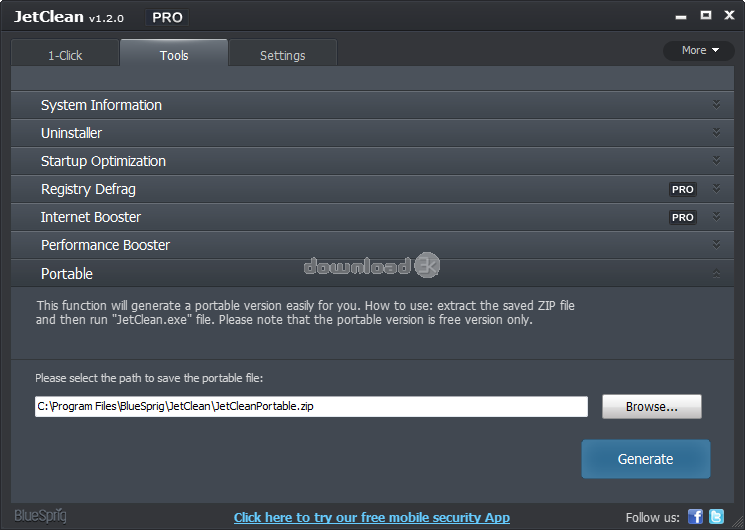The width and height of the screenshot is (745, 530).
Task: Open the Twitter follow icon
Action: click(716, 516)
